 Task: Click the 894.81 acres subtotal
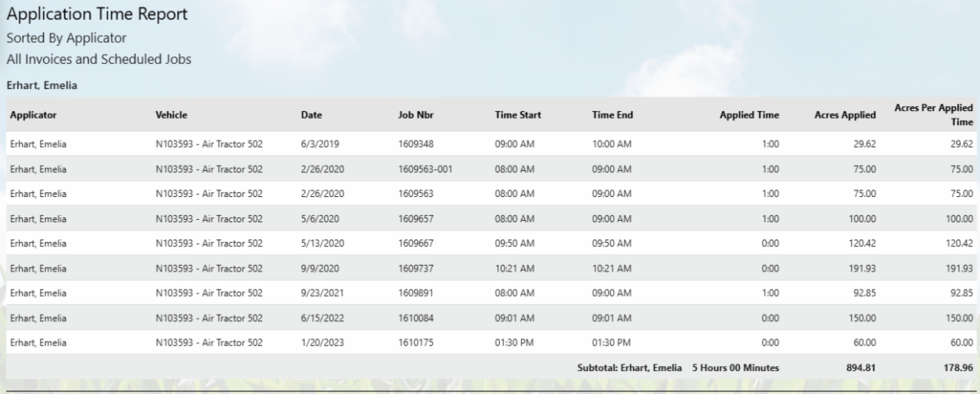(862, 368)
